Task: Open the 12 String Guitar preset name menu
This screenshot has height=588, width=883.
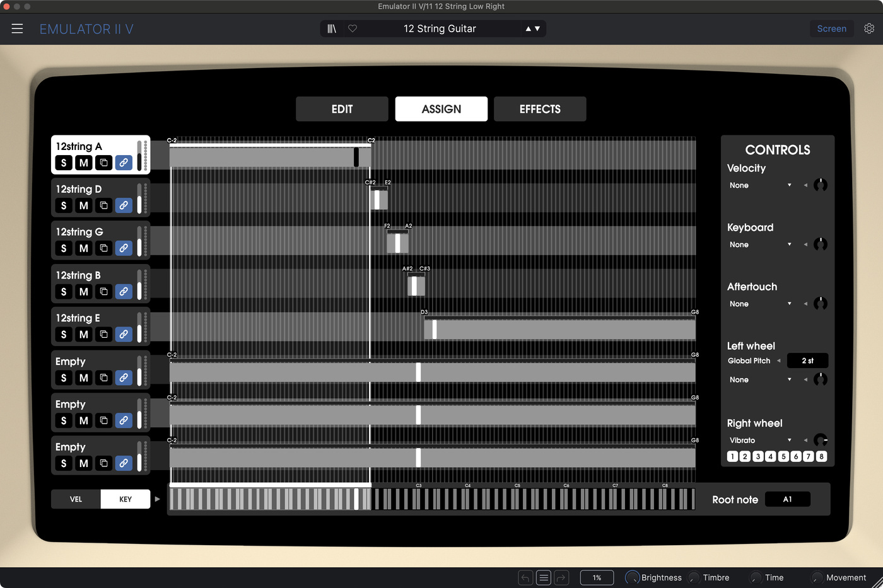Action: pyautogui.click(x=440, y=29)
